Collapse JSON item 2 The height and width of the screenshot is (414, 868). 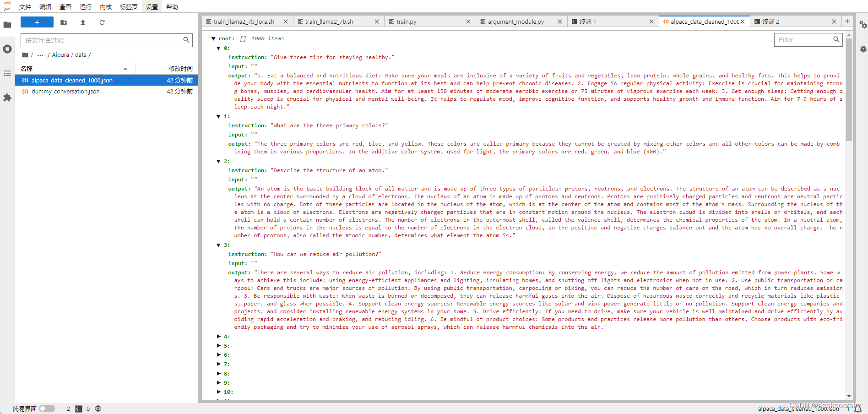219,161
